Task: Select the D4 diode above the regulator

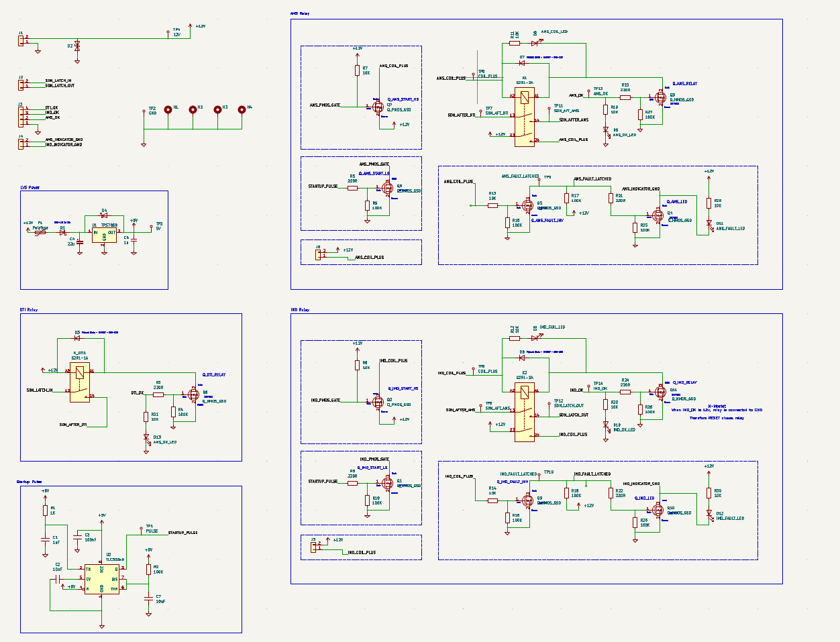Action: pos(104,216)
